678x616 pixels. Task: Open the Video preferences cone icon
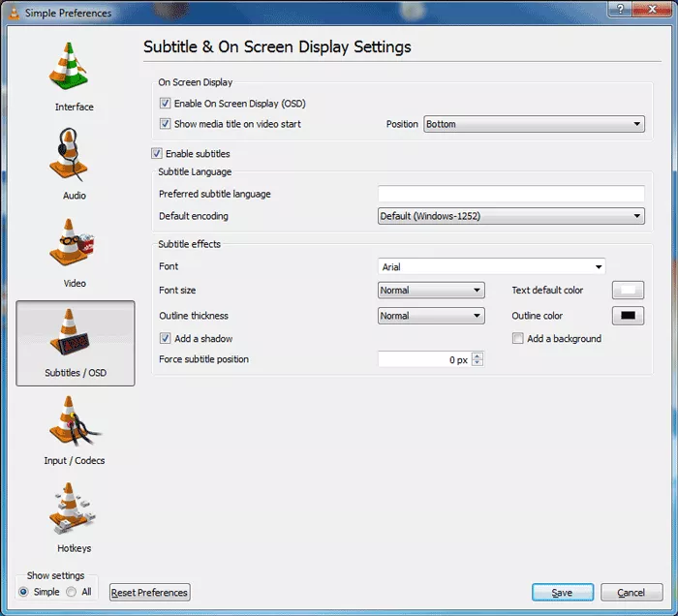[x=72, y=242]
